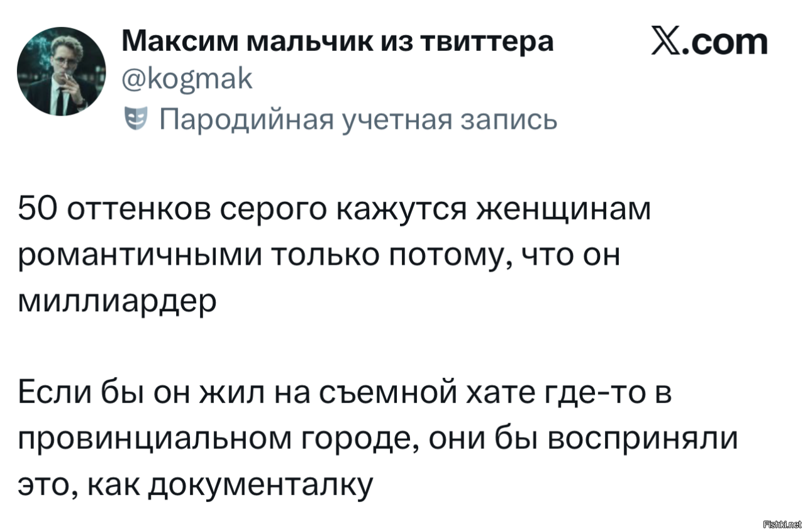Screen dimensions: 805x532
Task: Click the Fishki.net watermark
Action: point(782,524)
